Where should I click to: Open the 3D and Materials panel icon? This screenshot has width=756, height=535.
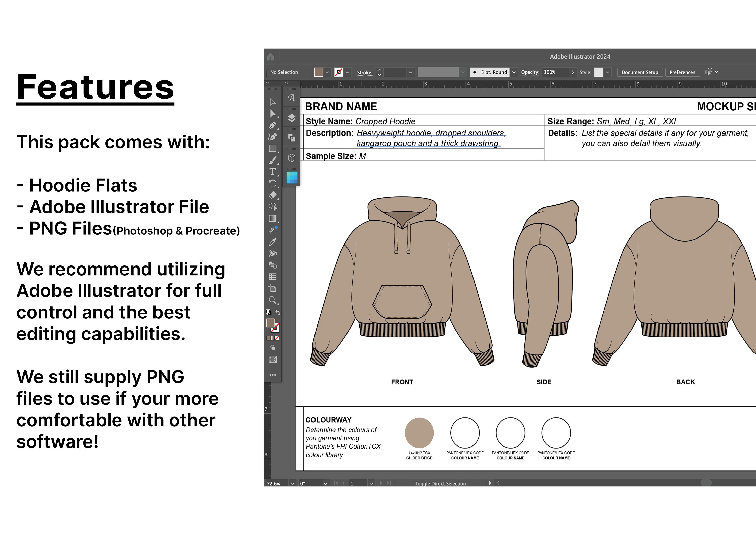[291, 158]
